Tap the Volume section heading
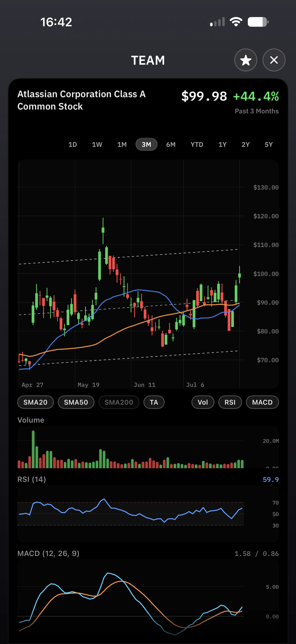Screen dimensions: 296x644 tap(31, 420)
